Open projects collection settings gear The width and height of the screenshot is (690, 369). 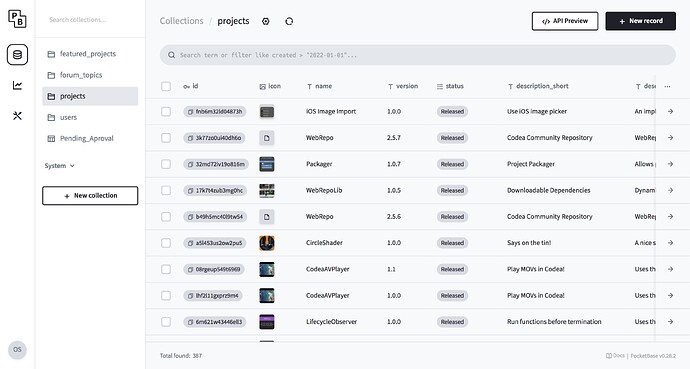pyautogui.click(x=265, y=21)
